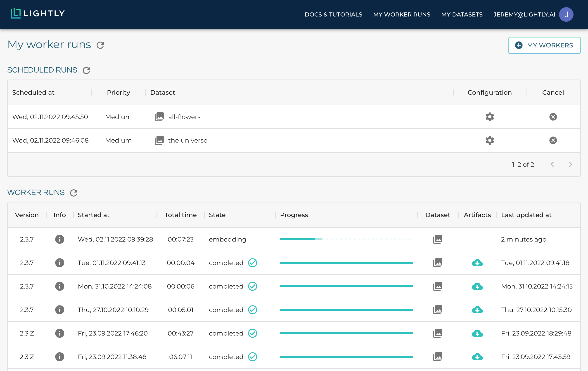Open the user avatar J menu

(566, 14)
